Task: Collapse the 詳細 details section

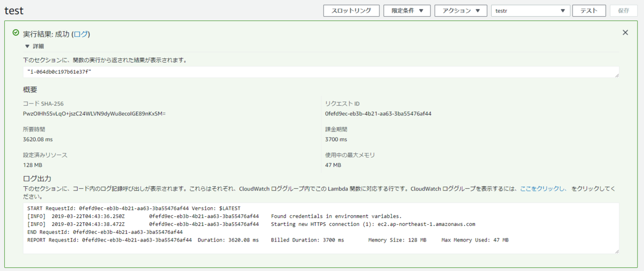Action: (34, 47)
